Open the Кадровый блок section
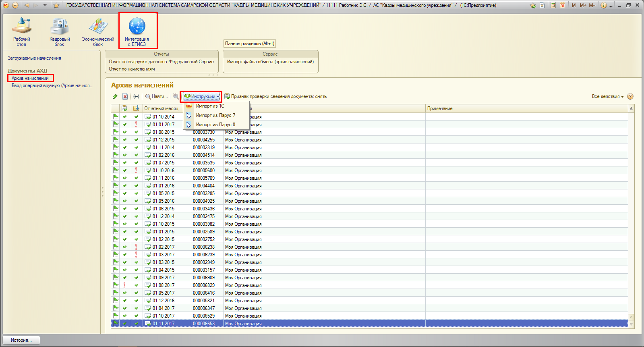644x347 pixels. pos(60,32)
